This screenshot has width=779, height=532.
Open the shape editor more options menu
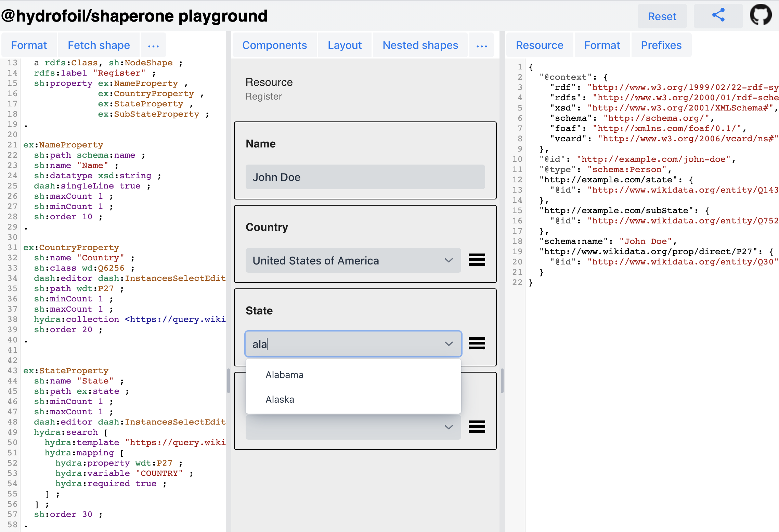click(x=153, y=46)
